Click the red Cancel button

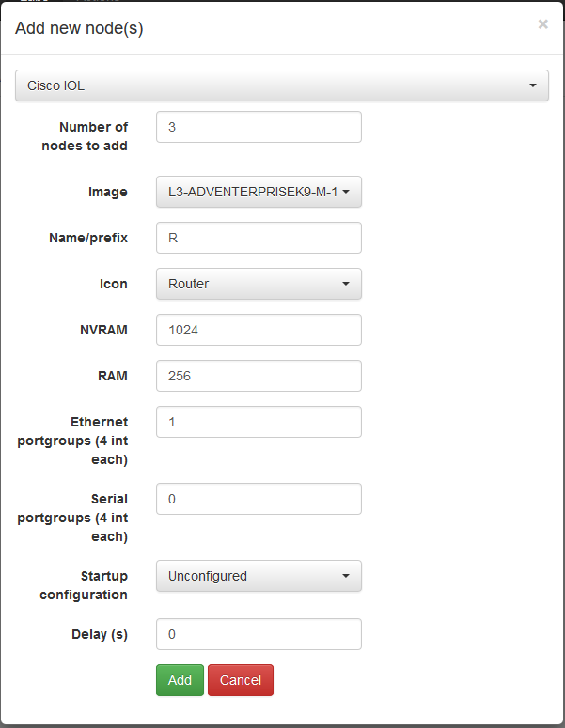[x=241, y=680]
